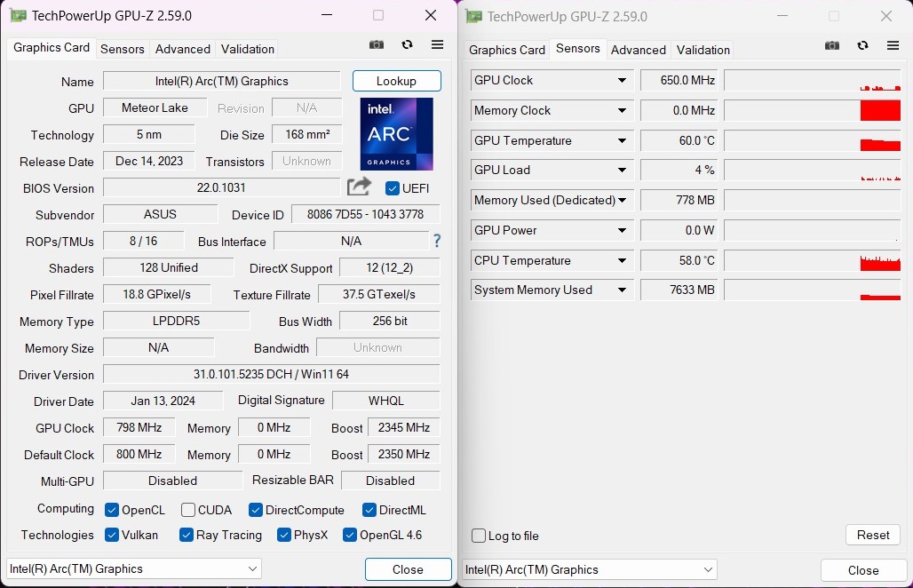The image size is (913, 588).
Task: Expand the GPU Clock sensor dropdown
Action: click(x=622, y=81)
